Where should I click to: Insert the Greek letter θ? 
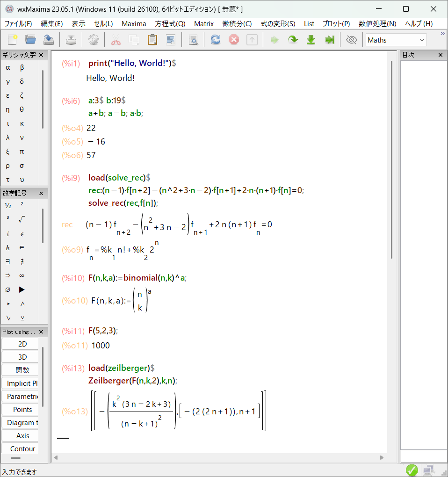(x=22, y=109)
